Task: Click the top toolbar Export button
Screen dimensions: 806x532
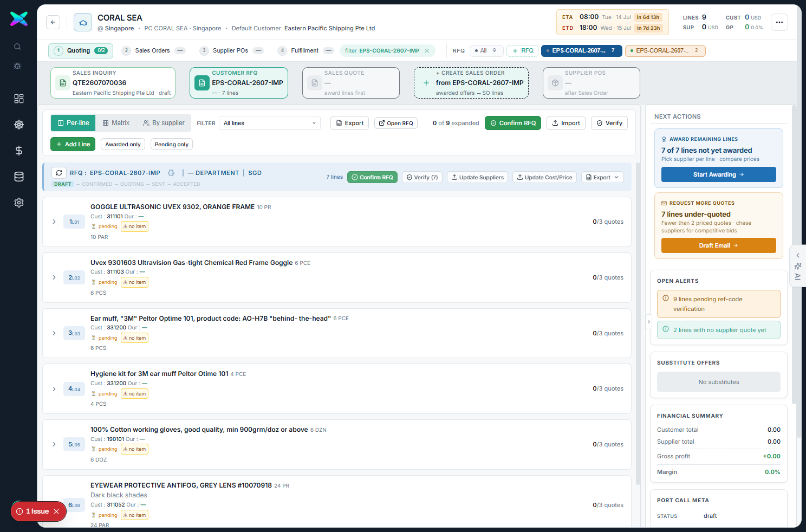Action: (349, 123)
